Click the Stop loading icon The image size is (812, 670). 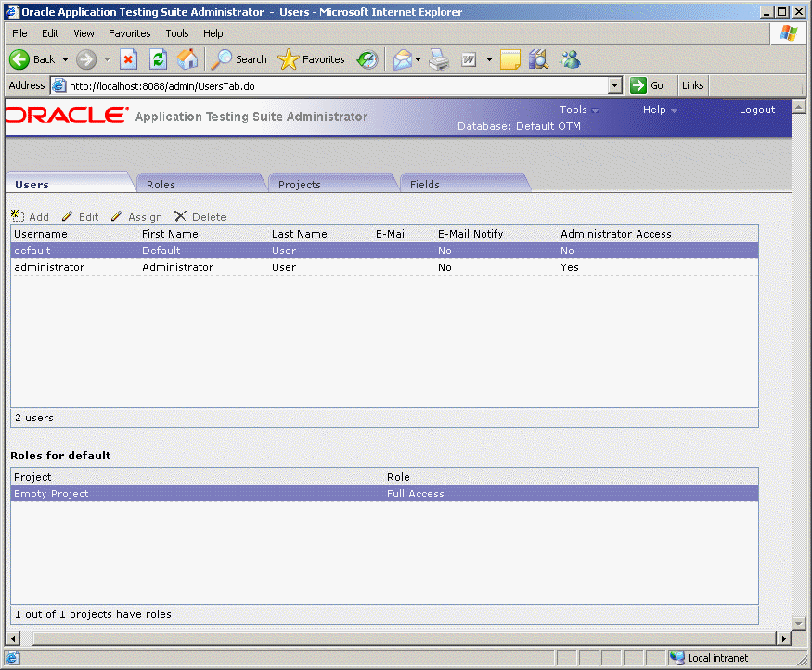[129, 58]
